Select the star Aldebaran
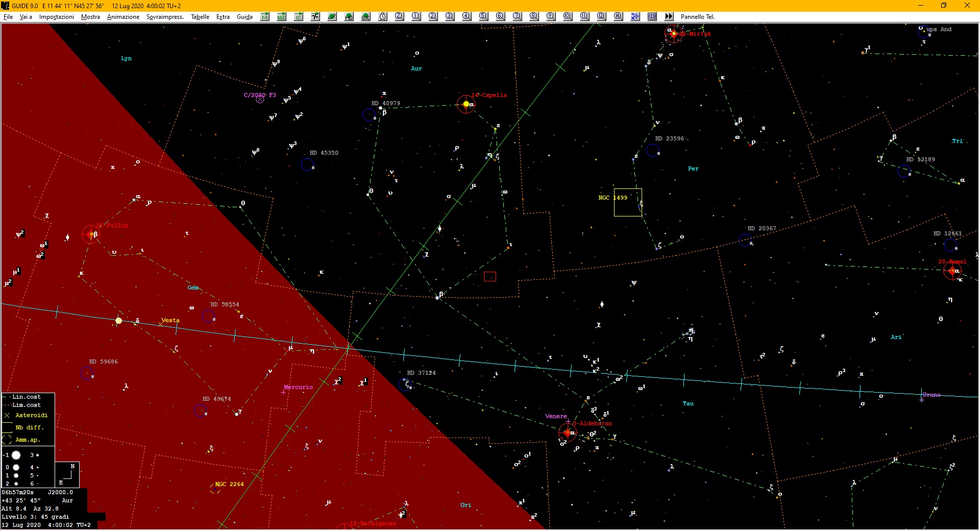The width and height of the screenshot is (980, 531). point(567,432)
